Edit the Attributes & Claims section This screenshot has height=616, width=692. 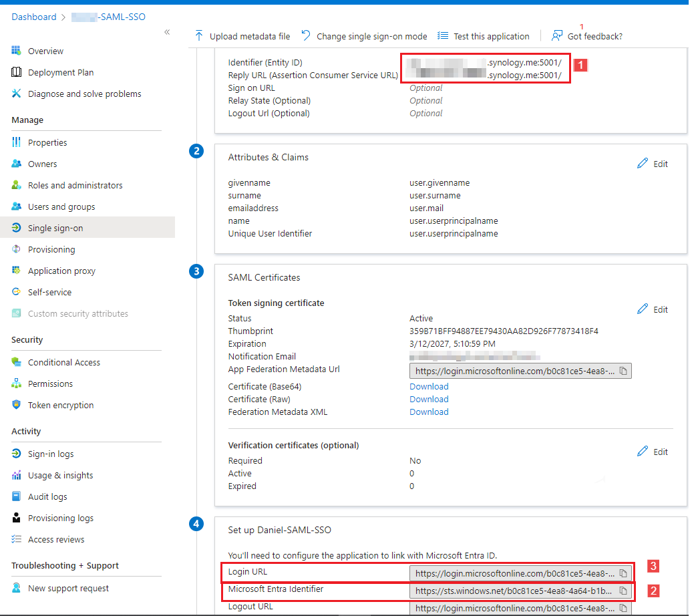pyautogui.click(x=653, y=164)
